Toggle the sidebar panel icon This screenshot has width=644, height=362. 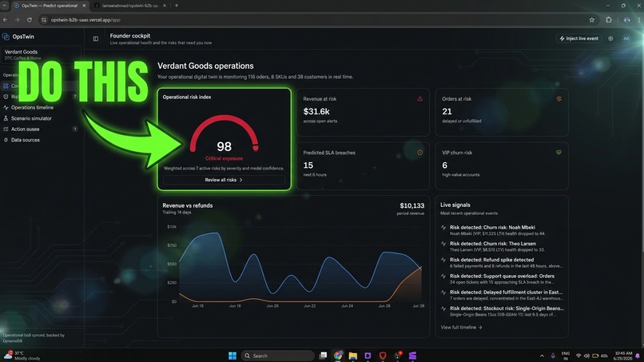pyautogui.click(x=96, y=38)
